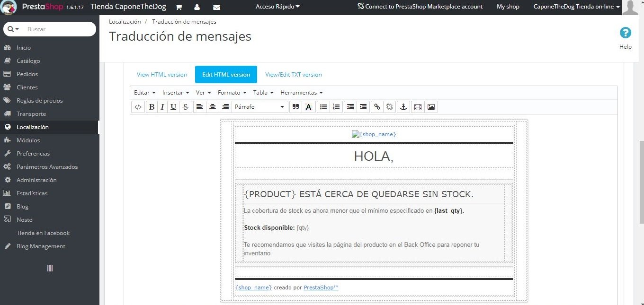
Task: Align text to the left
Action: click(200, 107)
